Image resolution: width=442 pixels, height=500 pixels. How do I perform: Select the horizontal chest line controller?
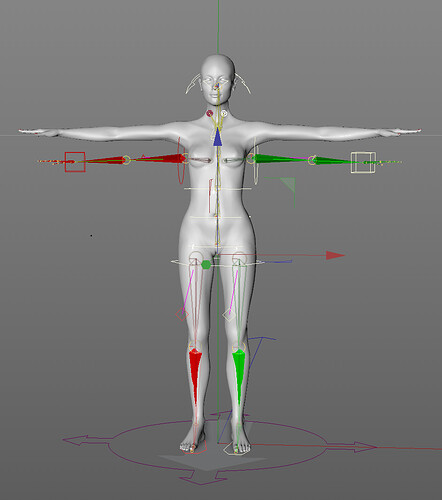pyautogui.click(x=218, y=189)
